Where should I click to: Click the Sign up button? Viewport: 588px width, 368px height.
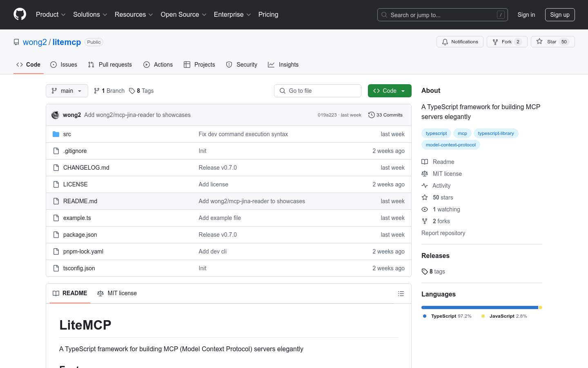(560, 15)
